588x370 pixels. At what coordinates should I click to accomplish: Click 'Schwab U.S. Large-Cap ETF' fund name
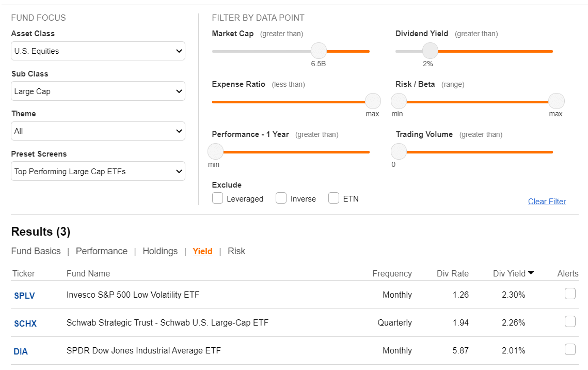click(x=215, y=323)
